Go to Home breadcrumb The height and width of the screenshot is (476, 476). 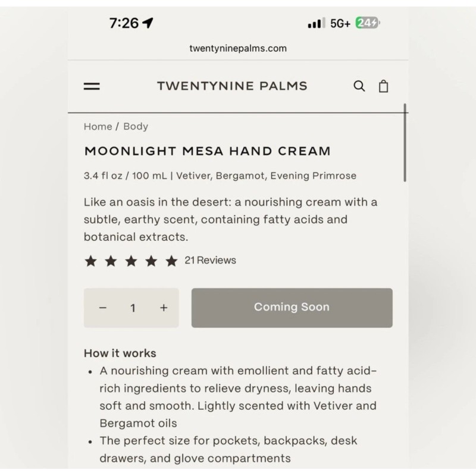pos(98,126)
